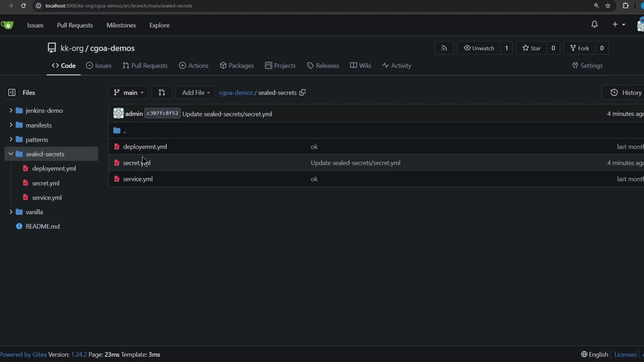
Task: Click the forks count 0
Action: click(x=602, y=48)
